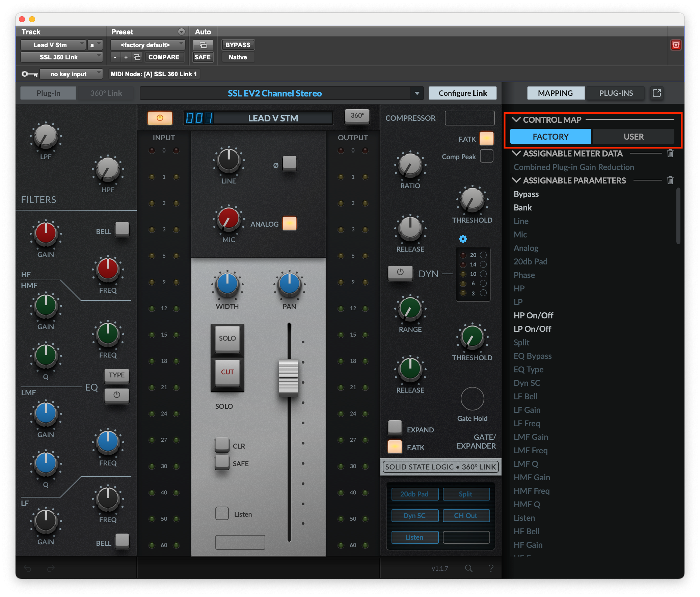The width and height of the screenshot is (700, 597).
Task: Enable Comp Peak checkbox
Action: [486, 156]
